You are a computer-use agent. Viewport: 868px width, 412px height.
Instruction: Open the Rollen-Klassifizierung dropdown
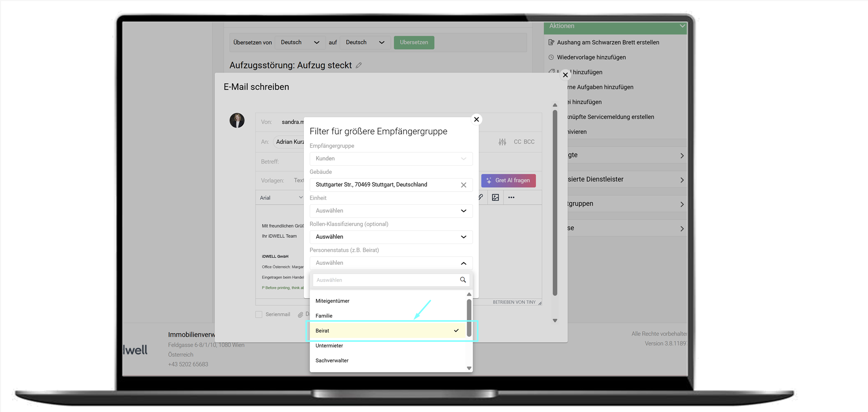390,237
